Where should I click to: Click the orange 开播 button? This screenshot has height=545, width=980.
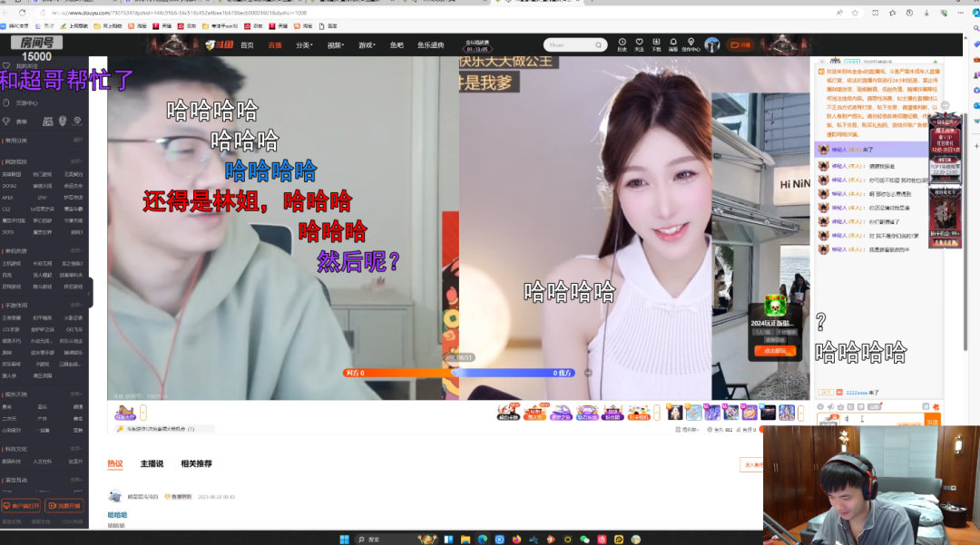(x=740, y=45)
